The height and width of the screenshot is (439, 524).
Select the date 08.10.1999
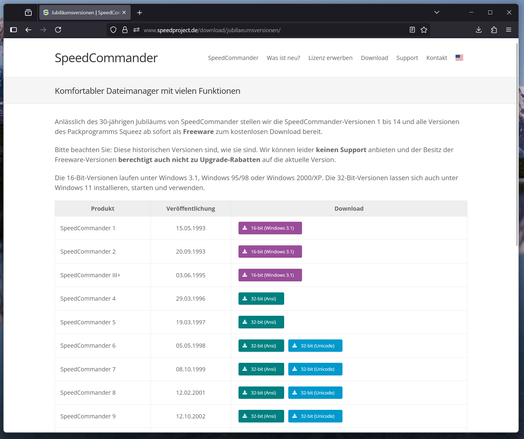click(190, 369)
